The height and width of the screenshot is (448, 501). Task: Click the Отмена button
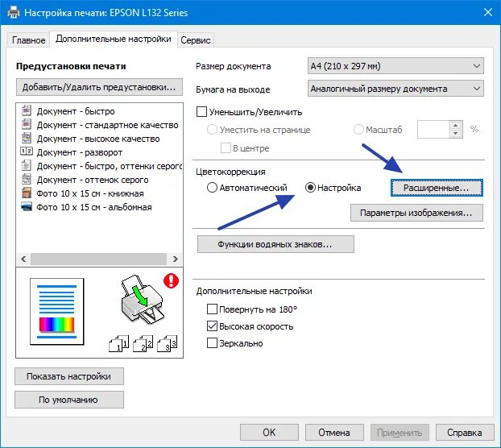click(x=334, y=433)
